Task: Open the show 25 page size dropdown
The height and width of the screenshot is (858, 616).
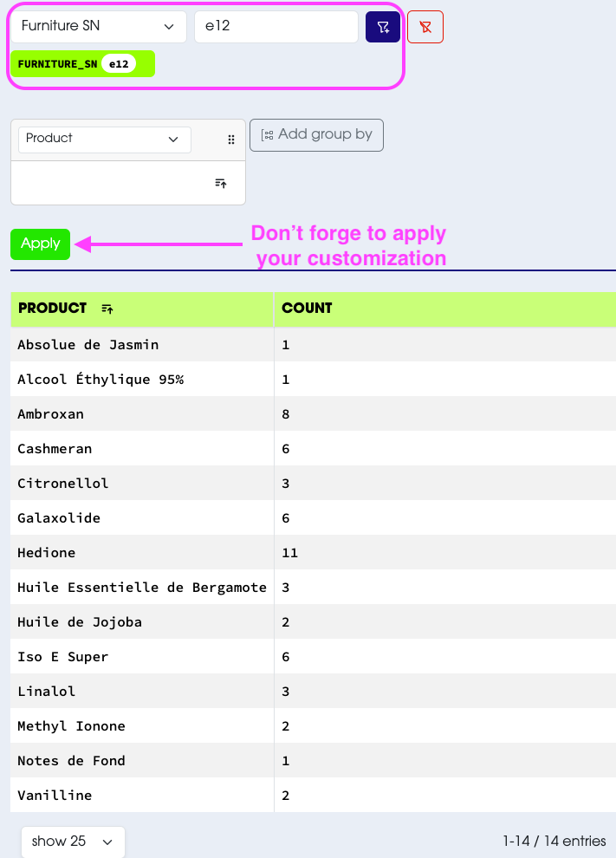Action: (x=73, y=842)
